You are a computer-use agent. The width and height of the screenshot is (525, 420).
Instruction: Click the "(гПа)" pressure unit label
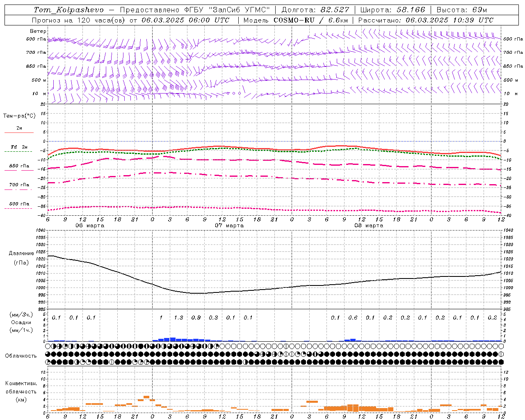point(21,263)
